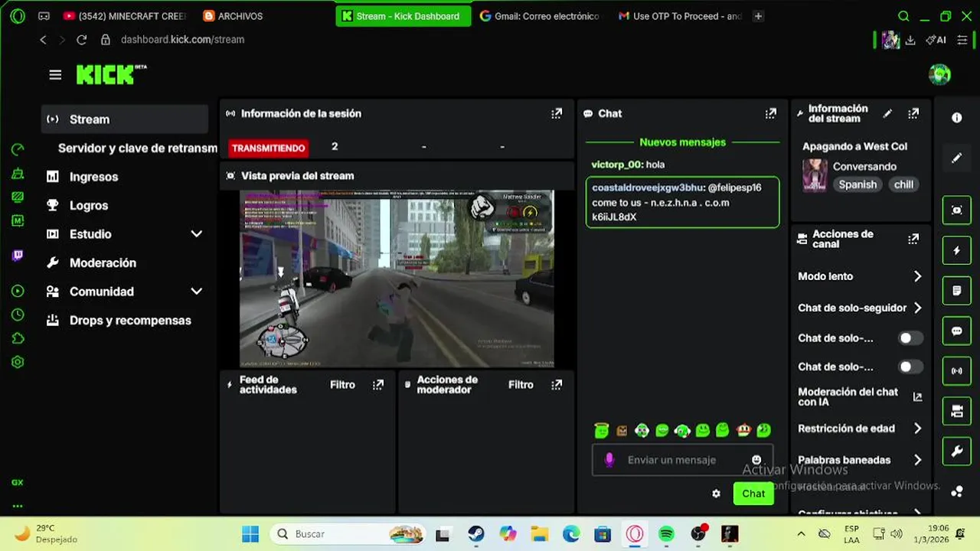The image size is (980, 551).
Task: Click the dashboard.kick.com address bar
Action: coord(182,40)
